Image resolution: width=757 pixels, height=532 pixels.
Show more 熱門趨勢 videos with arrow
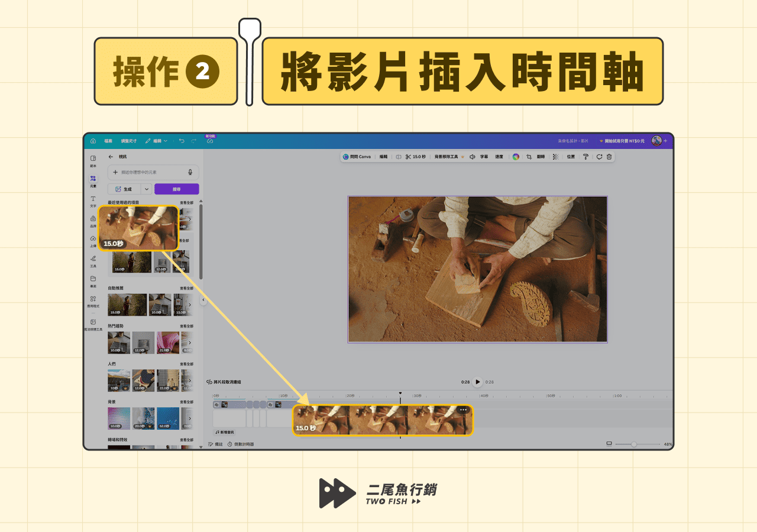190,343
